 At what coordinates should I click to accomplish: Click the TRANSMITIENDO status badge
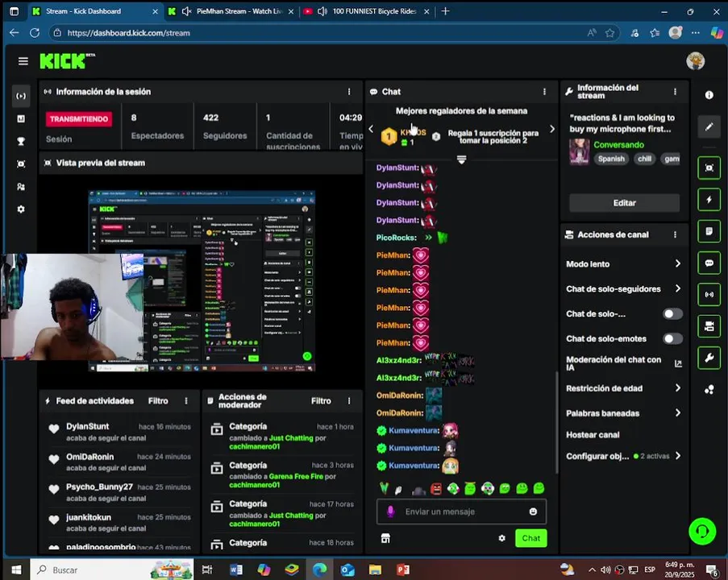(x=79, y=119)
